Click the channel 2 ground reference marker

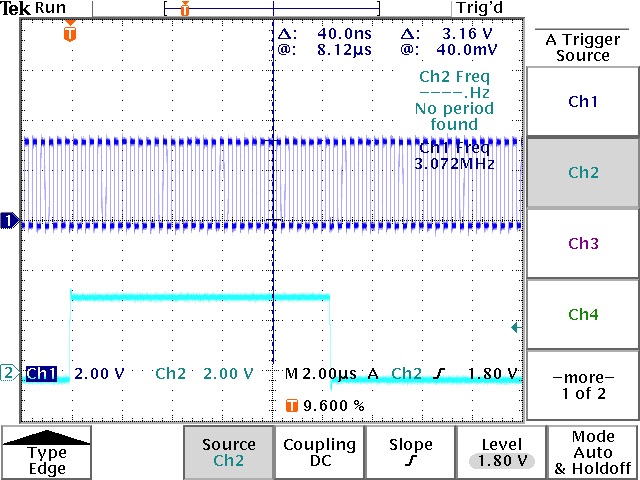pyautogui.click(x=10, y=373)
